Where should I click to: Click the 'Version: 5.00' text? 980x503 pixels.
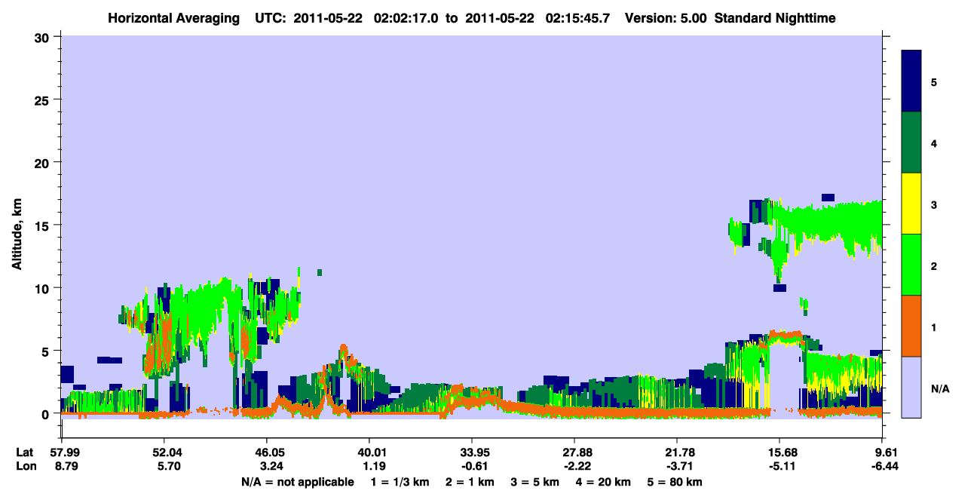[666, 18]
